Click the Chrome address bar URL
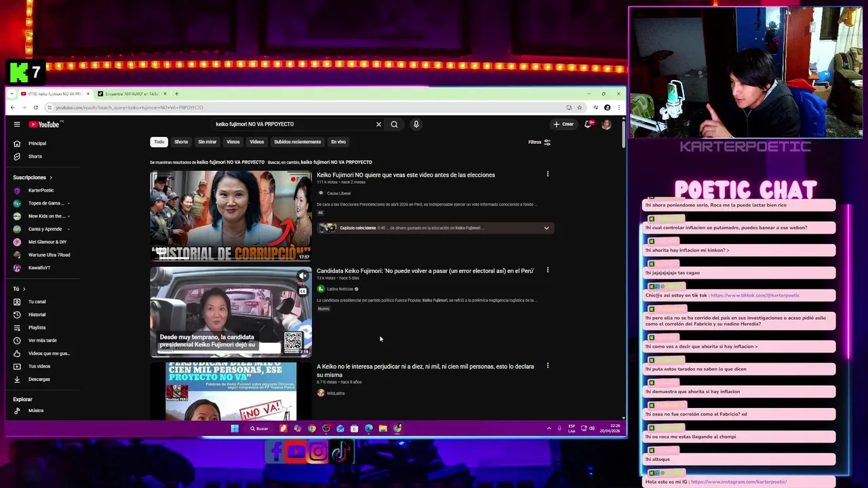Viewport: 868px width, 488px height. tap(129, 108)
